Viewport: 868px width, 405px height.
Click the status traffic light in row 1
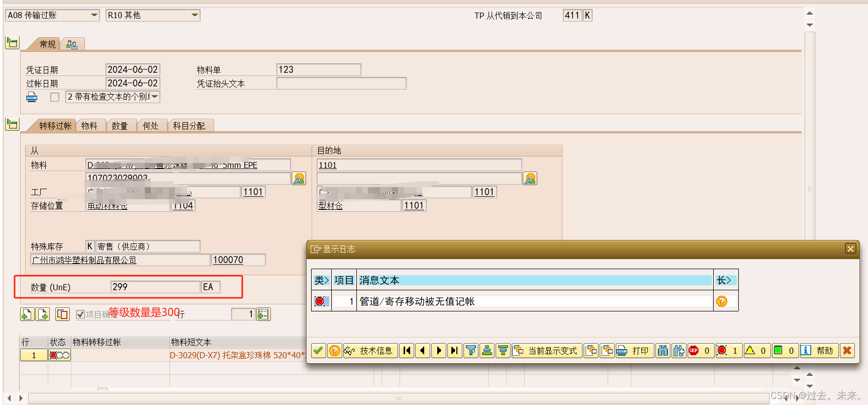[x=59, y=355]
